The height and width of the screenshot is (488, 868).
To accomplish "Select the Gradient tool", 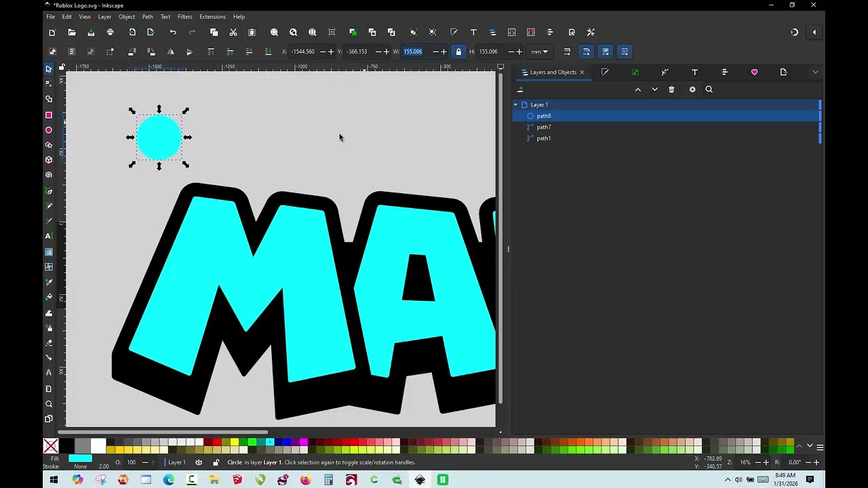I will [x=49, y=252].
